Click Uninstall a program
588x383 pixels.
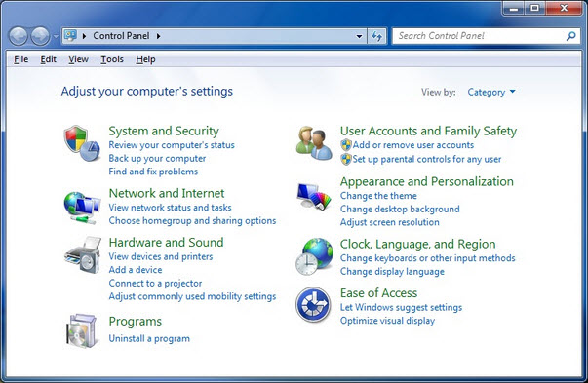[x=149, y=338]
